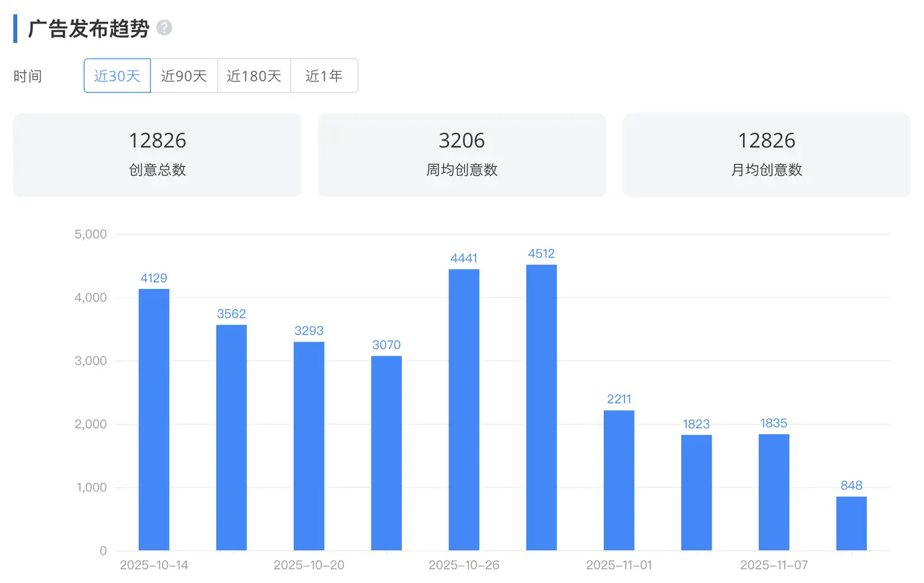This screenshot has height=583, width=924.
Task: Click the bar labeled 4129
Action: click(x=154, y=420)
